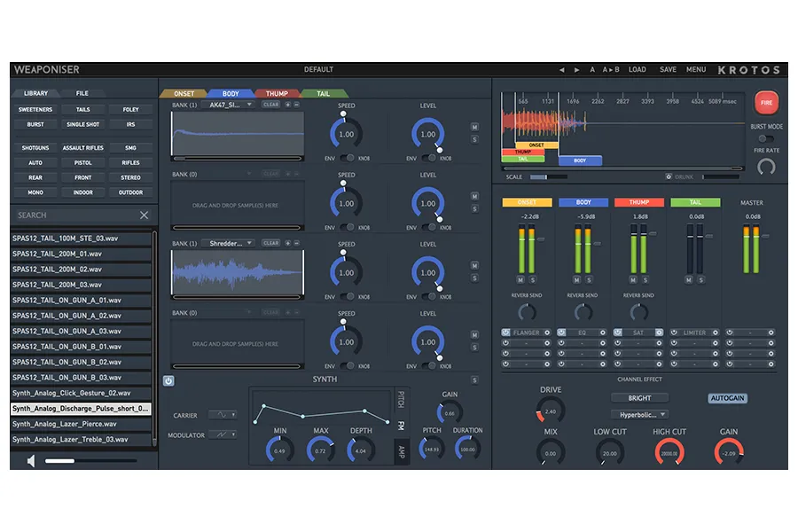This screenshot has height=532, width=798.
Task: Go to previous preset with left arrow
Action: click(x=562, y=70)
